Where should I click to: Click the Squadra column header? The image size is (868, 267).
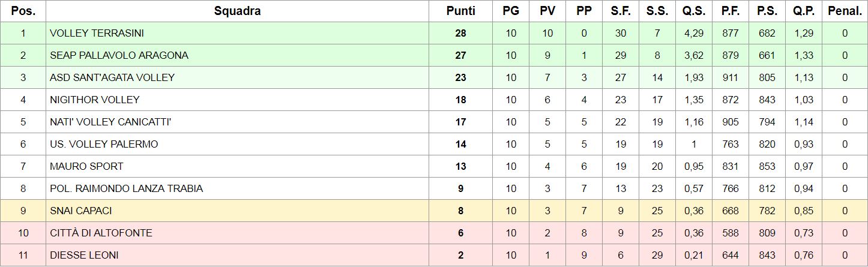[x=237, y=11]
